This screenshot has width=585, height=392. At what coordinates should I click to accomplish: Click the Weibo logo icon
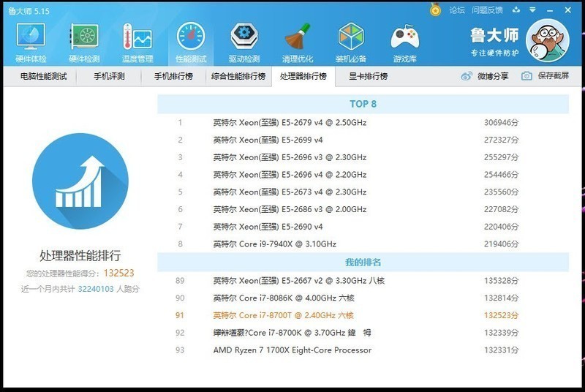coord(467,76)
